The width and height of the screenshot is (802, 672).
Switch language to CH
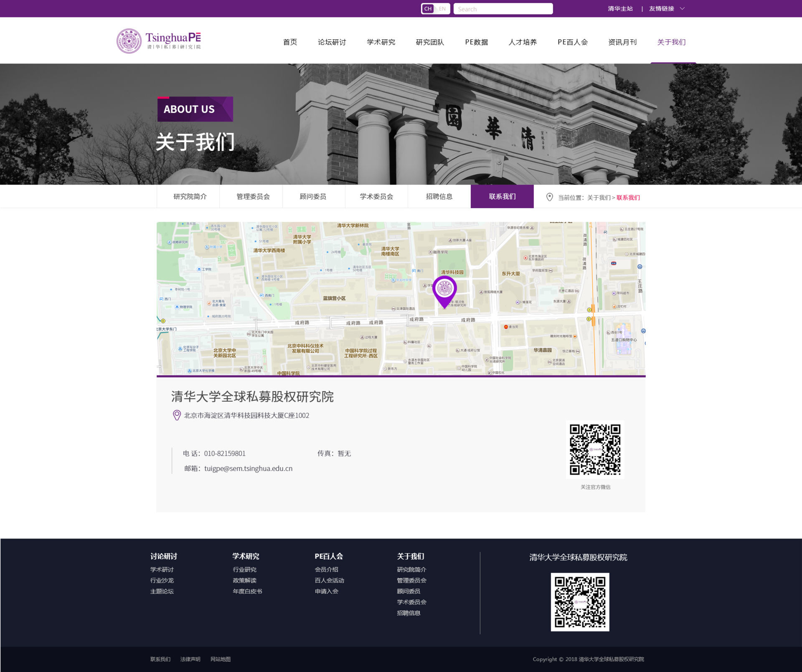click(x=428, y=9)
